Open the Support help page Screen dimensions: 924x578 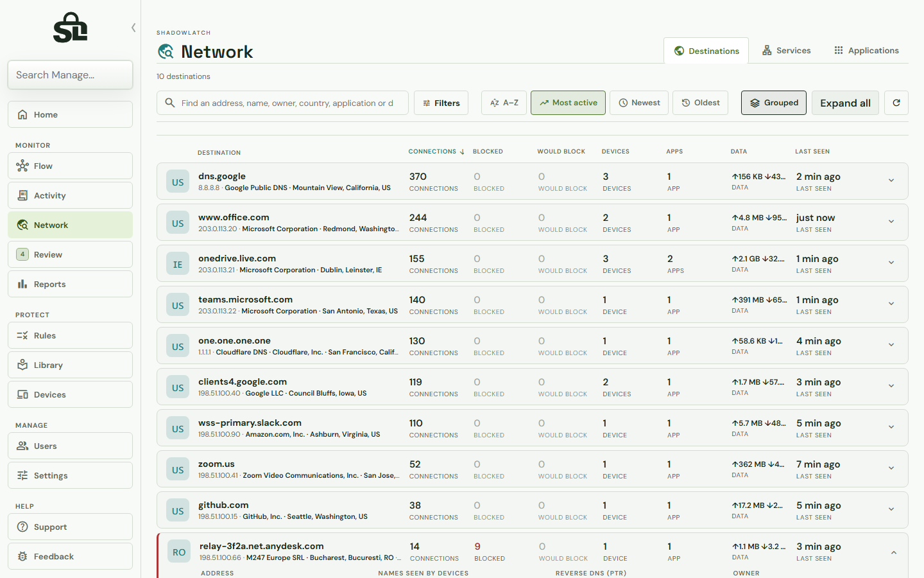(x=70, y=527)
